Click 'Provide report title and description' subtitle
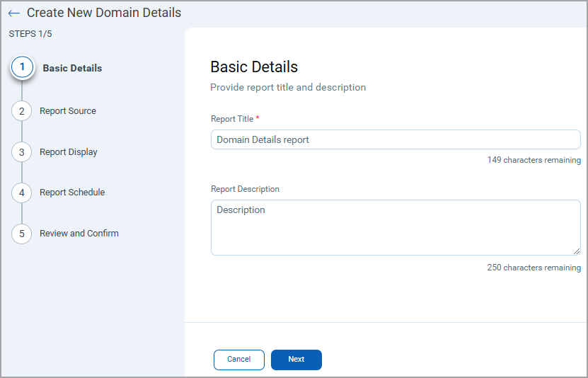588x378 pixels. tap(288, 87)
